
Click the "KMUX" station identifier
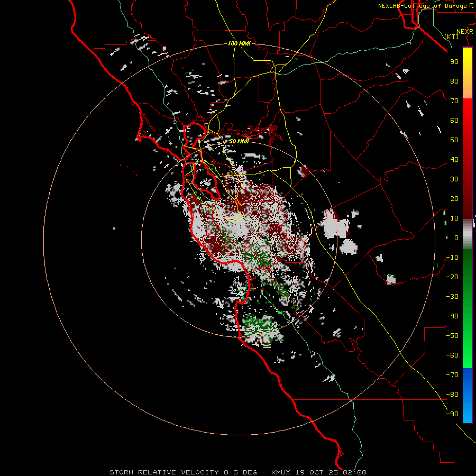[281, 472]
